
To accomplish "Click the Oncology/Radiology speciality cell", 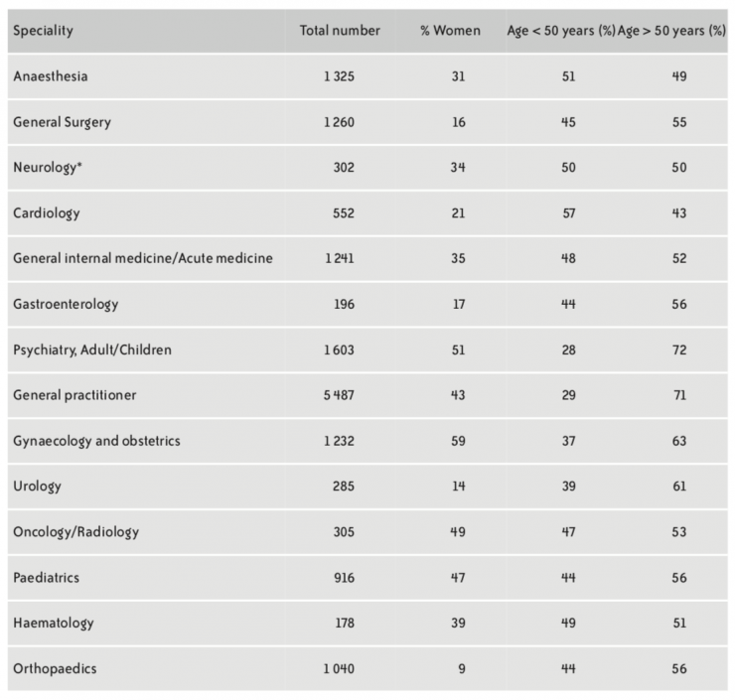I will click(75, 532).
